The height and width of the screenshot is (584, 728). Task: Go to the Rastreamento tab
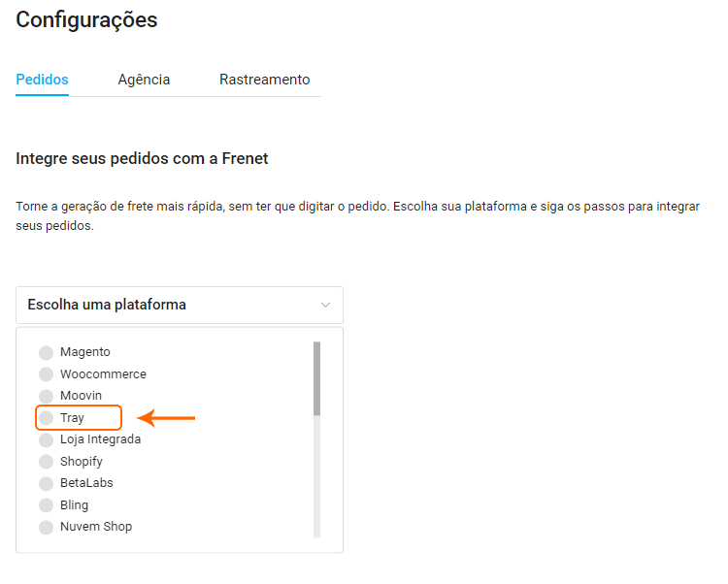point(264,80)
